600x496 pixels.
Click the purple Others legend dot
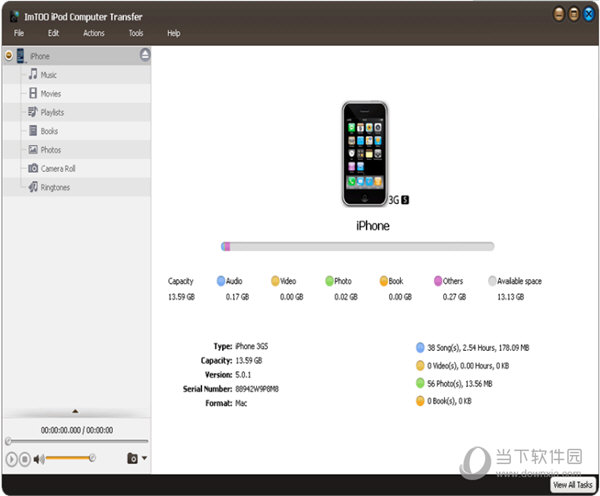click(x=438, y=281)
